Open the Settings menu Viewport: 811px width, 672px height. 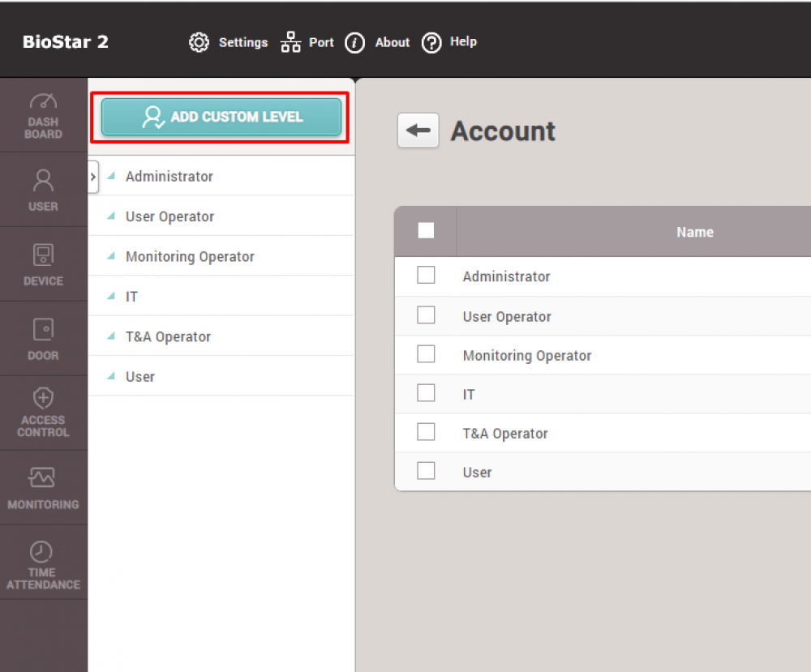click(x=228, y=42)
